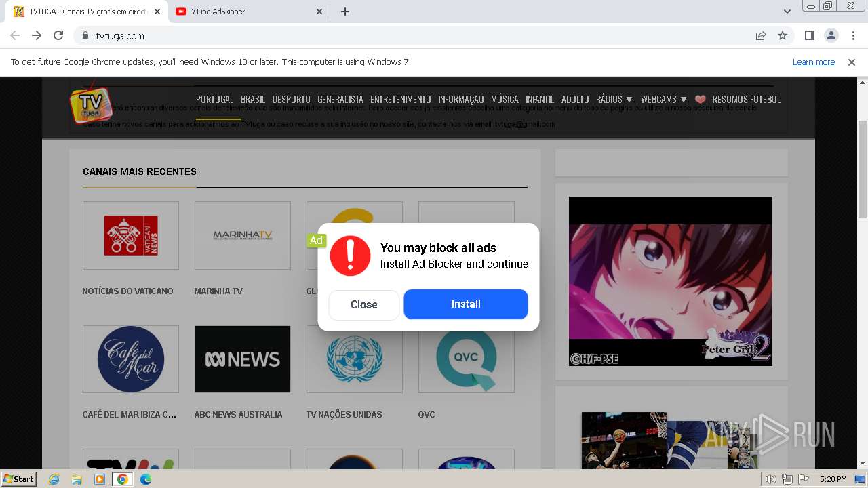Viewport: 868px width, 488px height.
Task: Click the site info lock icon
Action: tap(85, 35)
